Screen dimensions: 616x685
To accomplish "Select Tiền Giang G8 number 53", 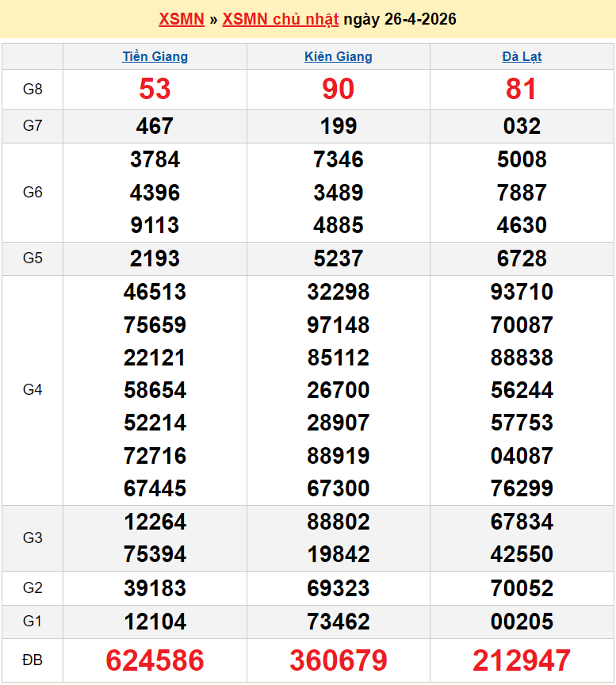I will [155, 89].
